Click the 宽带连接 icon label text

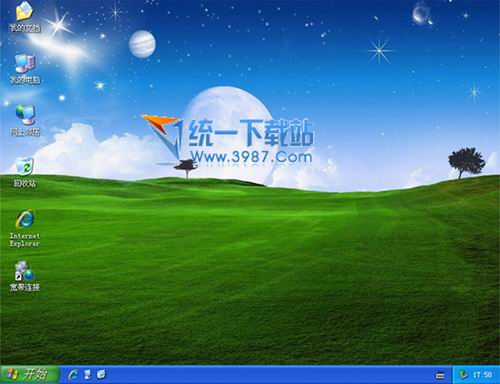(25, 287)
